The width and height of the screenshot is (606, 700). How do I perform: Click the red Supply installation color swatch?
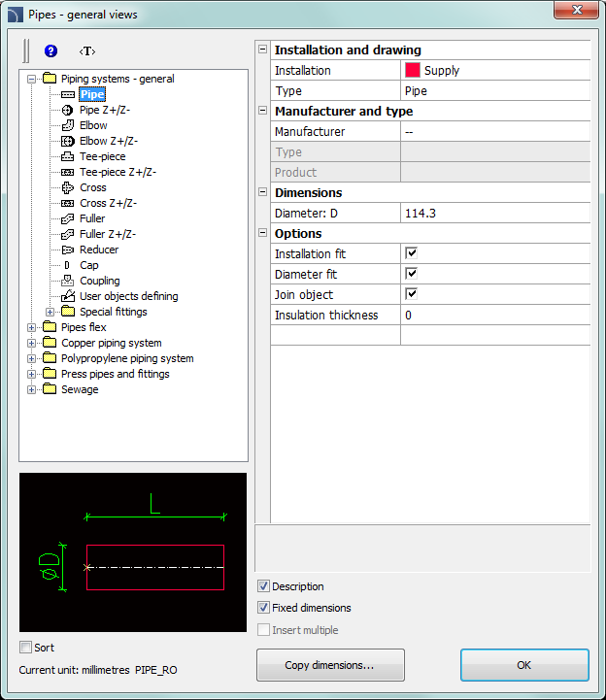coord(412,70)
